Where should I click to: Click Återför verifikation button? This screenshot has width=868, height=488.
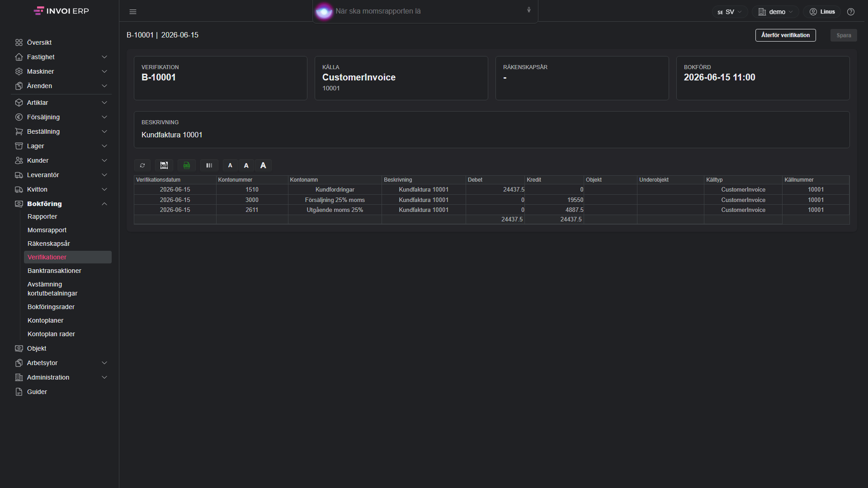tap(785, 35)
